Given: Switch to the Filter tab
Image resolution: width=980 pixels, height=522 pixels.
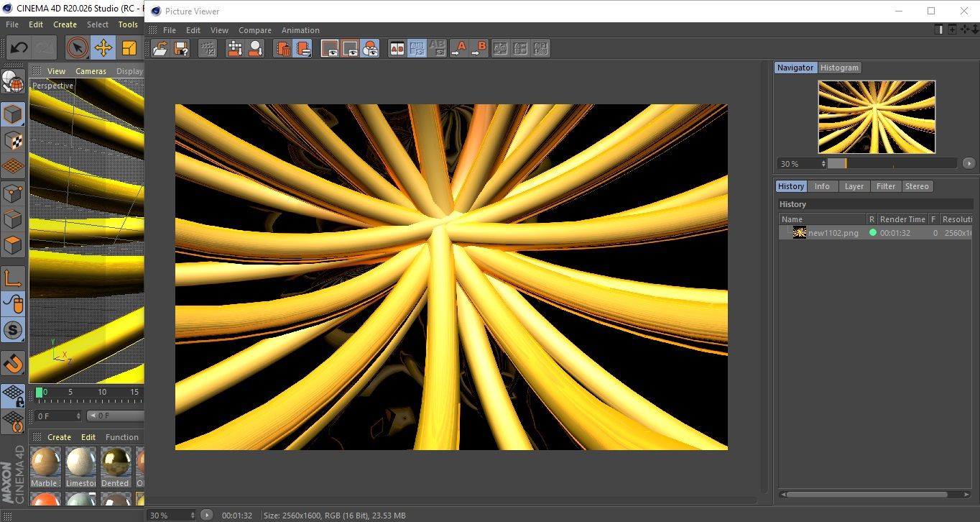Looking at the screenshot, I should point(886,186).
